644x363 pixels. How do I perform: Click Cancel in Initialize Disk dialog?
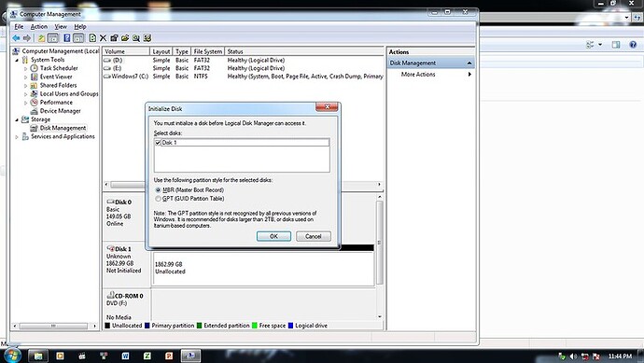[x=313, y=236]
